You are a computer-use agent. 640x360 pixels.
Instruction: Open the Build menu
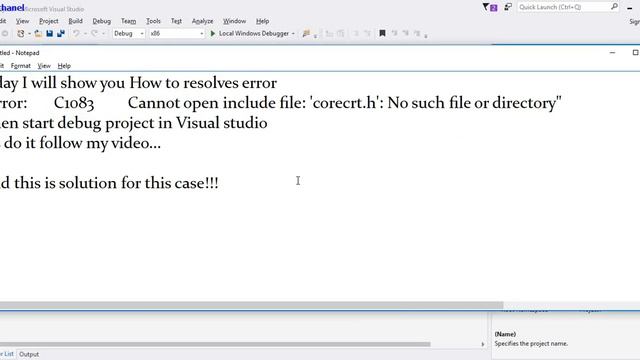click(x=76, y=21)
